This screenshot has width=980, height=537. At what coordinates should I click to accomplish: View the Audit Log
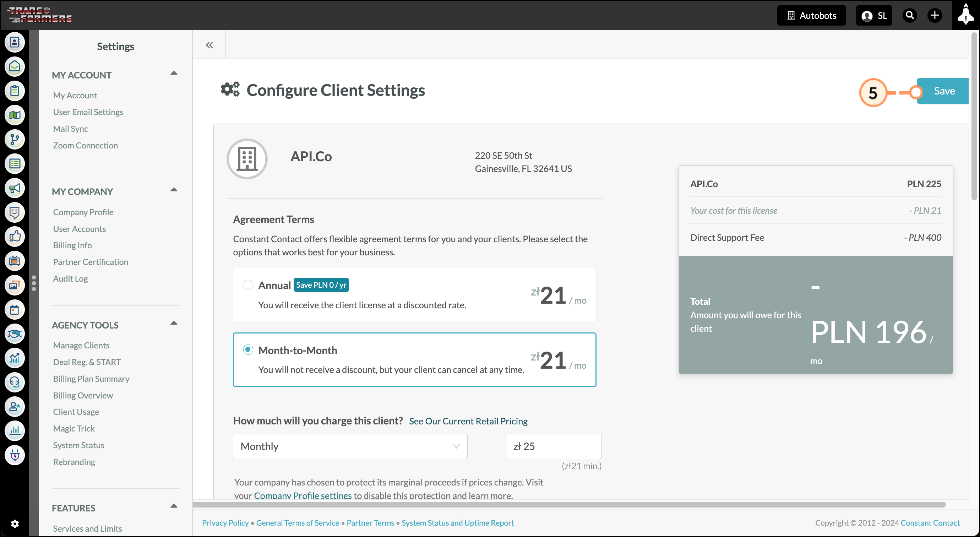coord(70,278)
